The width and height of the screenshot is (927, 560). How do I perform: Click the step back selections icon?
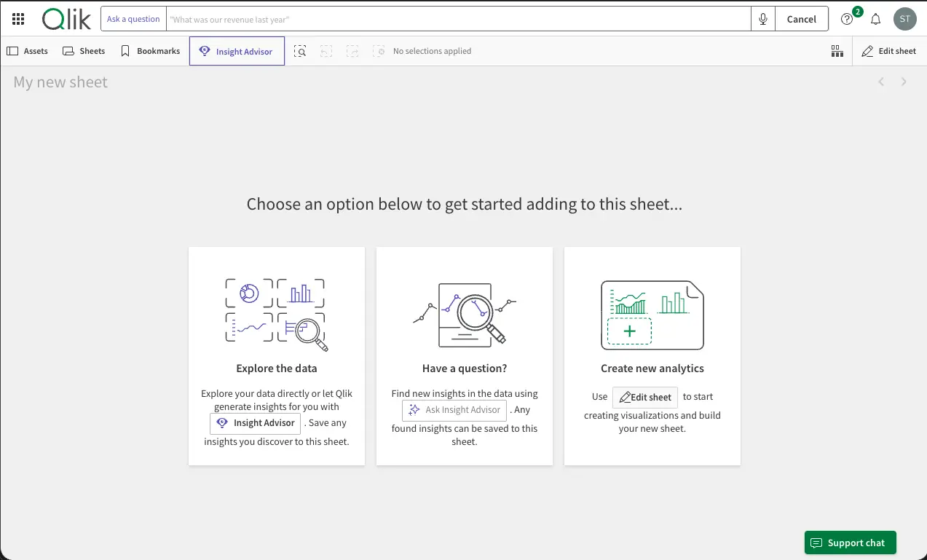click(x=326, y=51)
